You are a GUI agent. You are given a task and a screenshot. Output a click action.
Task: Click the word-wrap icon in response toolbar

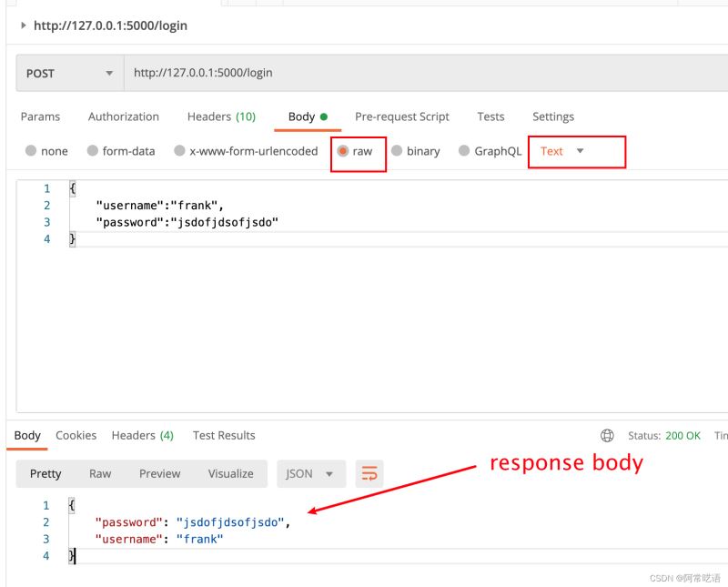pyautogui.click(x=369, y=473)
